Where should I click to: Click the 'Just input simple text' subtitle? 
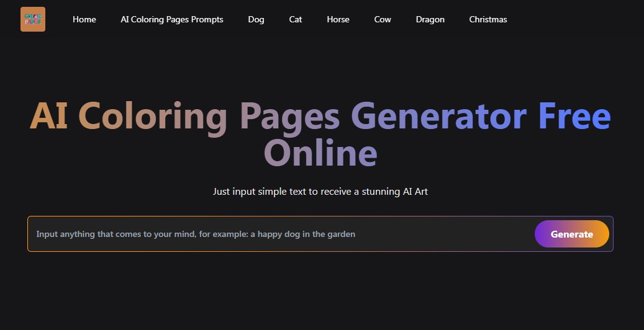(320, 192)
